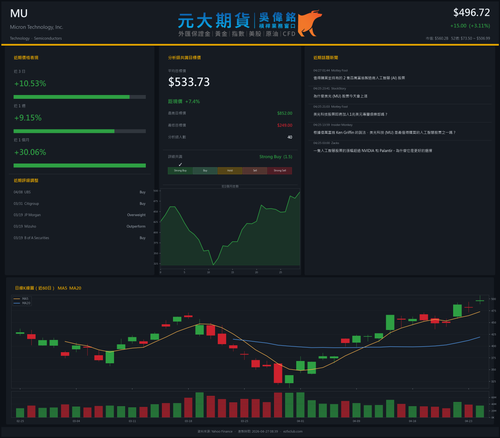
Task: Click the MU ticker symbol
Action: pyautogui.click(x=19, y=14)
